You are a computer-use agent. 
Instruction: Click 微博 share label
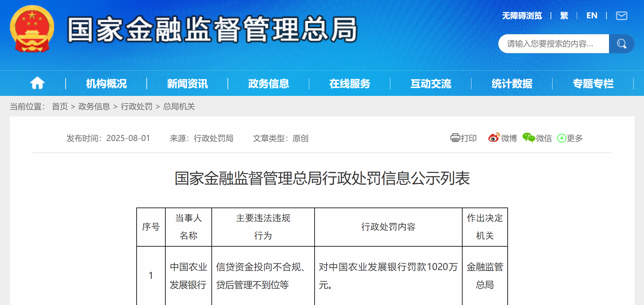(x=509, y=138)
